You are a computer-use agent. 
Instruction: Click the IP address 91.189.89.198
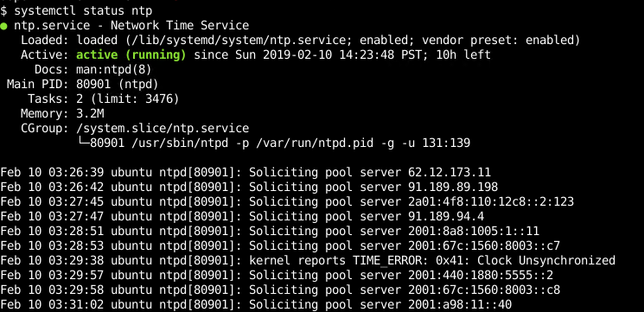click(x=453, y=188)
